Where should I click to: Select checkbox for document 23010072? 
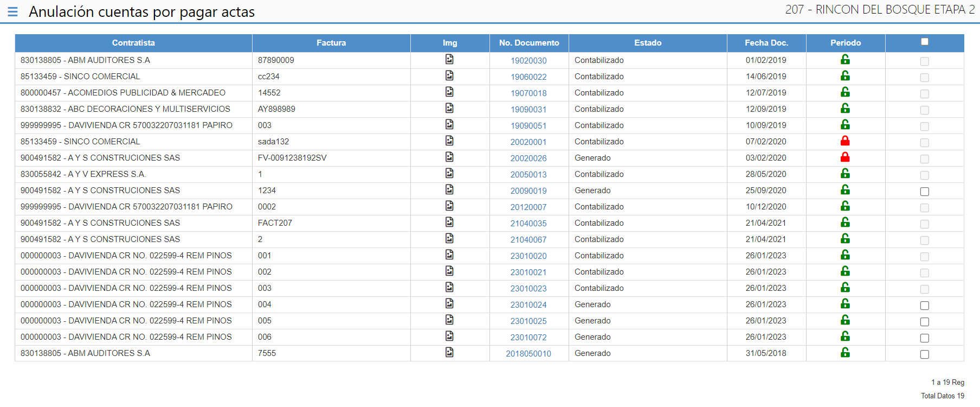click(925, 338)
